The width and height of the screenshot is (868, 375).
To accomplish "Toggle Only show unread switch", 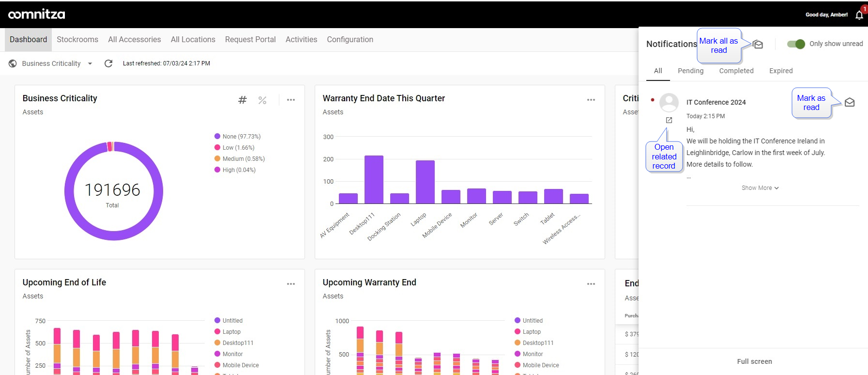I will click(x=796, y=44).
